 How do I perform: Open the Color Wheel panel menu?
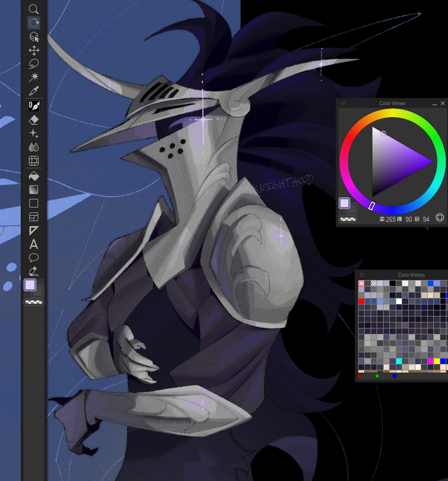(x=343, y=103)
